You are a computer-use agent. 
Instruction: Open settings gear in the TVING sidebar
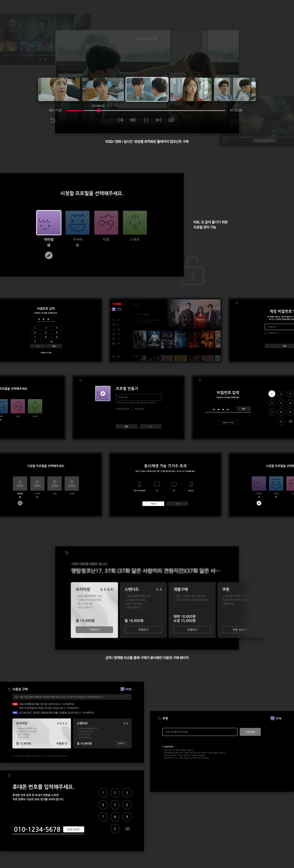[x=114, y=357]
